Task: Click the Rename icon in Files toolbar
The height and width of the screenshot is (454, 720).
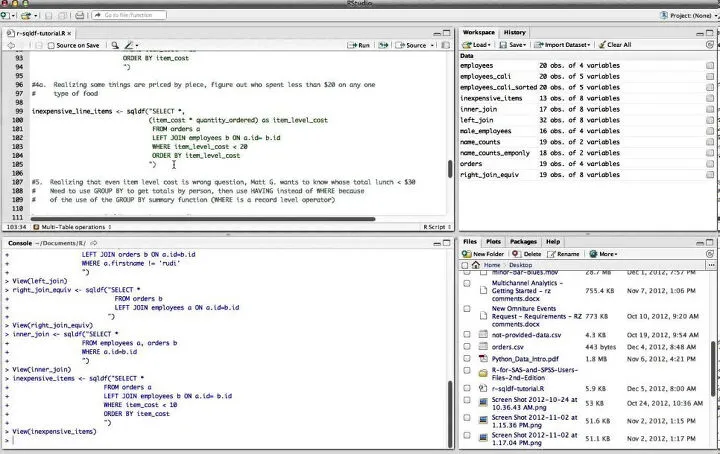Action: pos(551,253)
